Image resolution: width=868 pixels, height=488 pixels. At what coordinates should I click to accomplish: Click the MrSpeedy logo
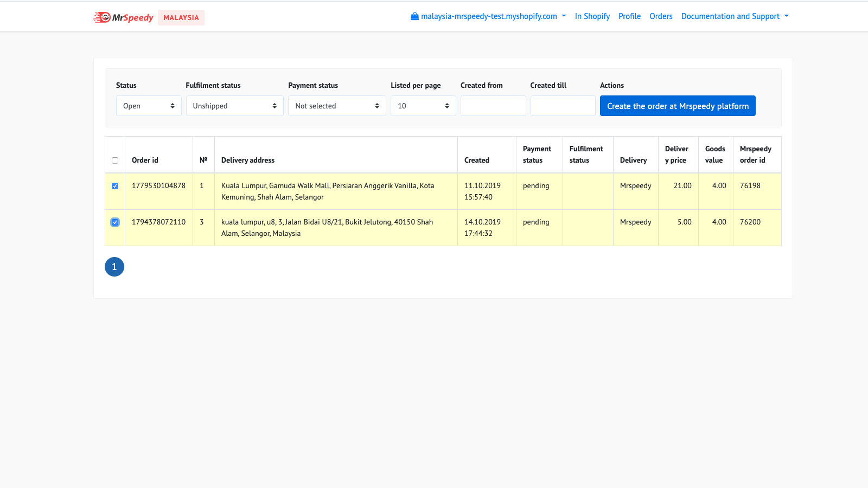(x=123, y=17)
